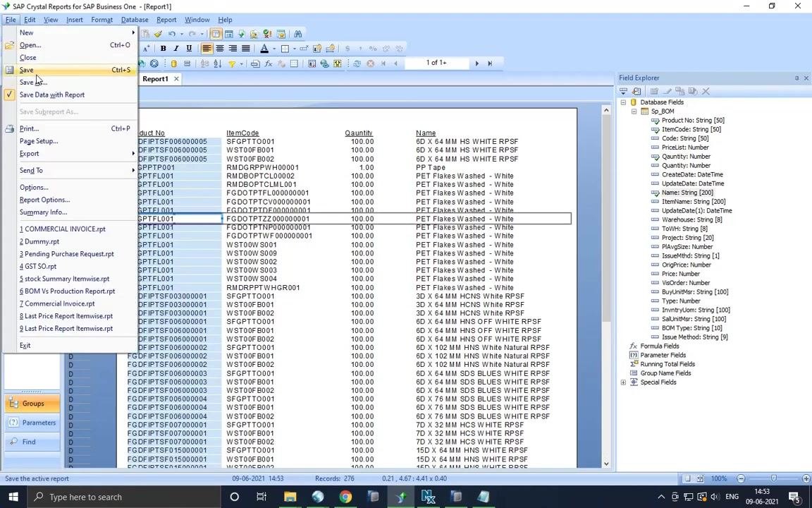The height and width of the screenshot is (508, 812).
Task: Click zoom out minus button
Action: coord(741,478)
